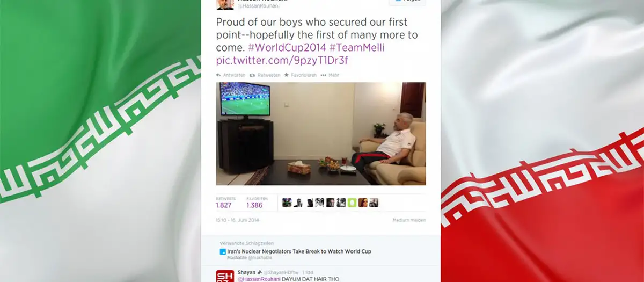Viewport: 644px width, 282px height.
Task: Click Shayan's red SH profile avatar
Action: 225,276
